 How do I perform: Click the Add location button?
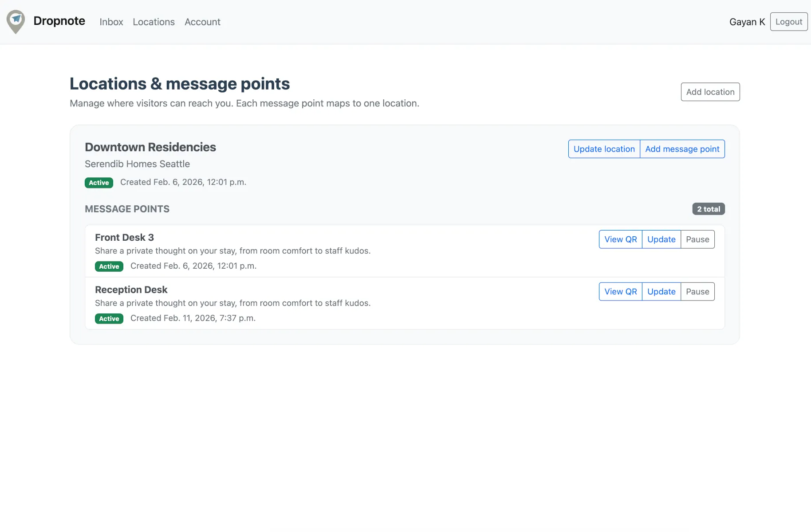[x=710, y=92]
